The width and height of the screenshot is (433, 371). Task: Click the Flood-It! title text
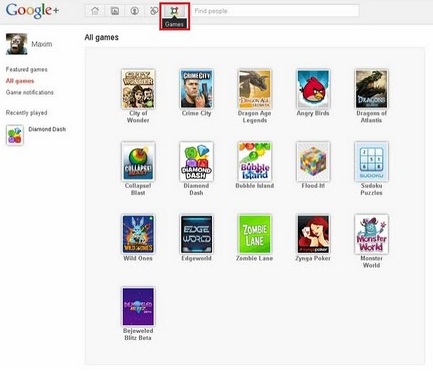(313, 186)
